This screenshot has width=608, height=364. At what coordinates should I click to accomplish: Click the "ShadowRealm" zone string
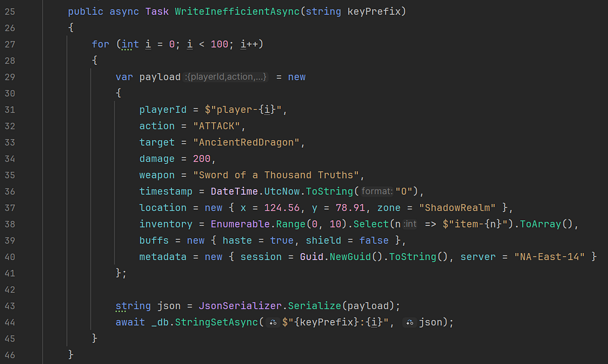[x=457, y=207]
